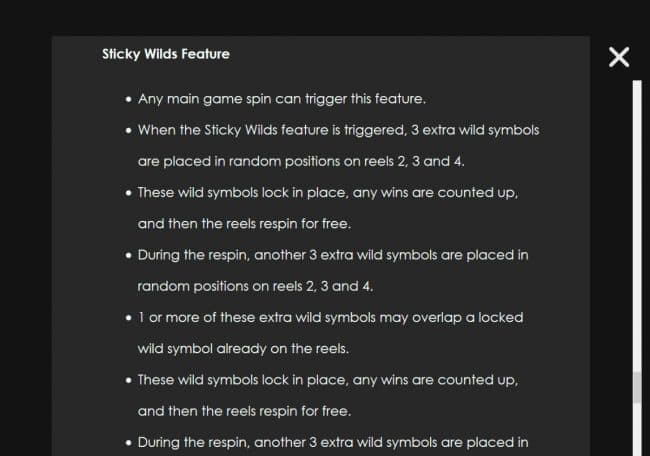Screen dimensions: 650x456
Task: Click bullet point before 'When the Sticky Wilds'
Action: point(129,131)
